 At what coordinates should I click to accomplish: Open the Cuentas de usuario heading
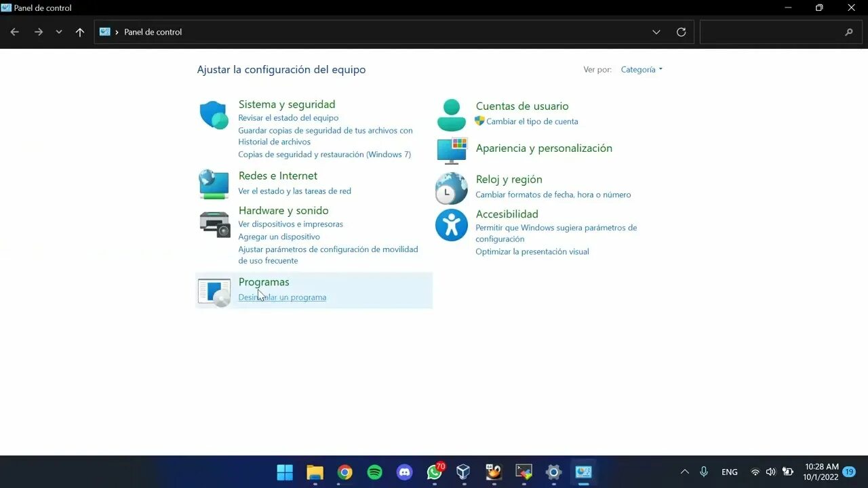pos(522,106)
